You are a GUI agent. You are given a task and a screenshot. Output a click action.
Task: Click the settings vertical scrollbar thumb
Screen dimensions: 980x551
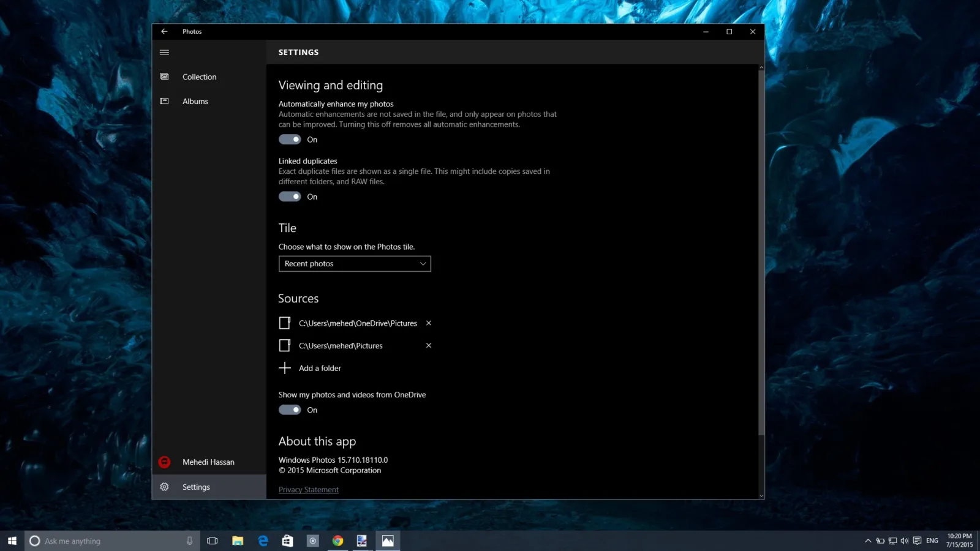(x=761, y=252)
